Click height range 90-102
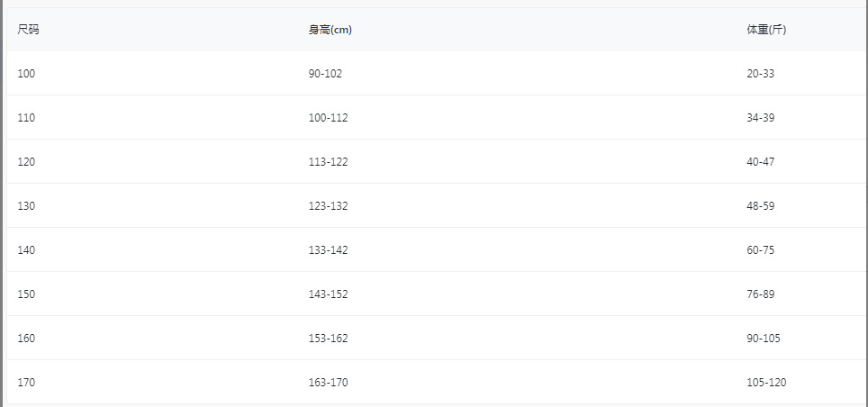This screenshot has height=407, width=868. coord(325,74)
